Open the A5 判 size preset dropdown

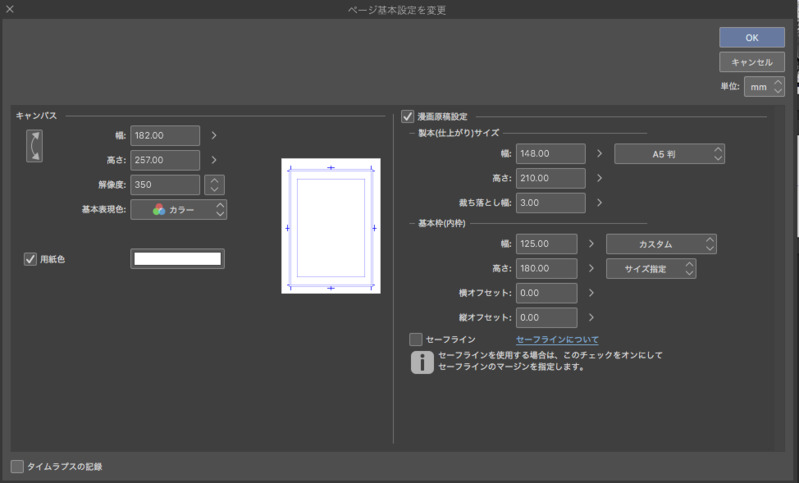pyautogui.click(x=669, y=154)
